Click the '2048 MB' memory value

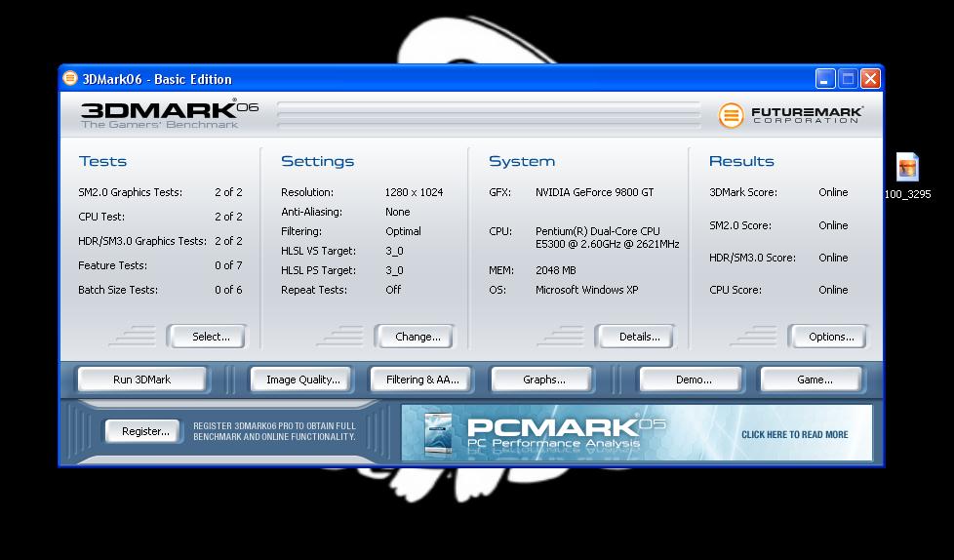[555, 270]
